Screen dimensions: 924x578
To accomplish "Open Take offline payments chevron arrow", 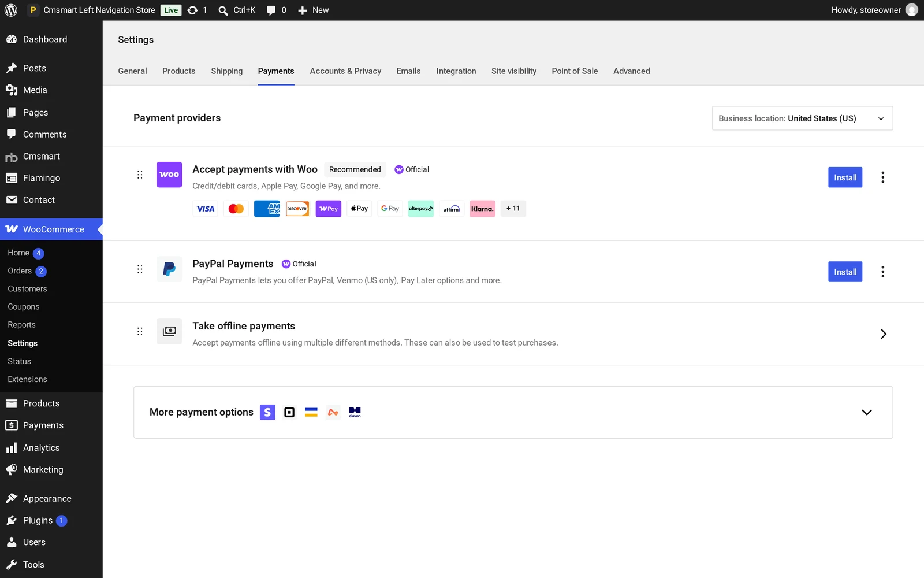I will tap(883, 334).
